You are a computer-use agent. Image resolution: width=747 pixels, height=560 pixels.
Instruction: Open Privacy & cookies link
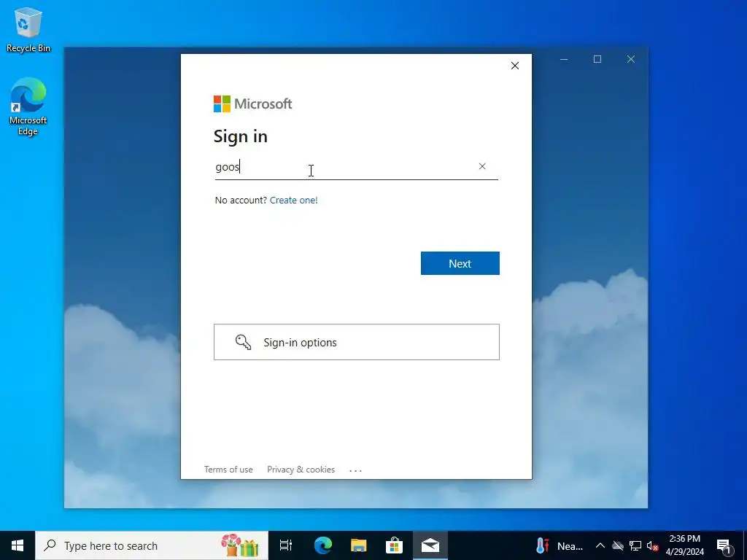301,470
